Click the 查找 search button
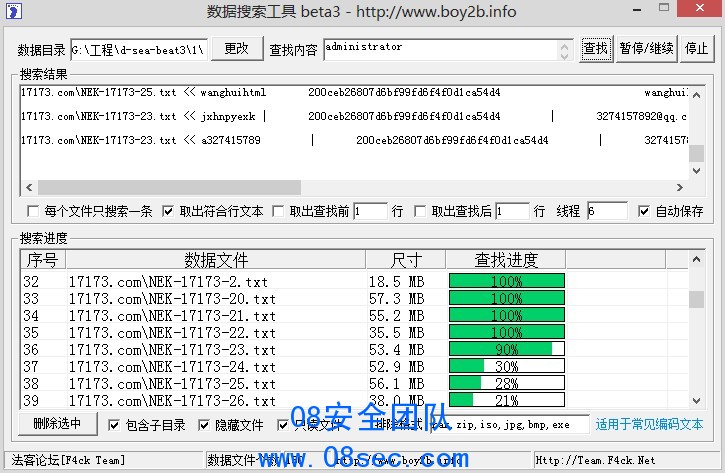Image resolution: width=725 pixels, height=473 pixels. [596, 48]
